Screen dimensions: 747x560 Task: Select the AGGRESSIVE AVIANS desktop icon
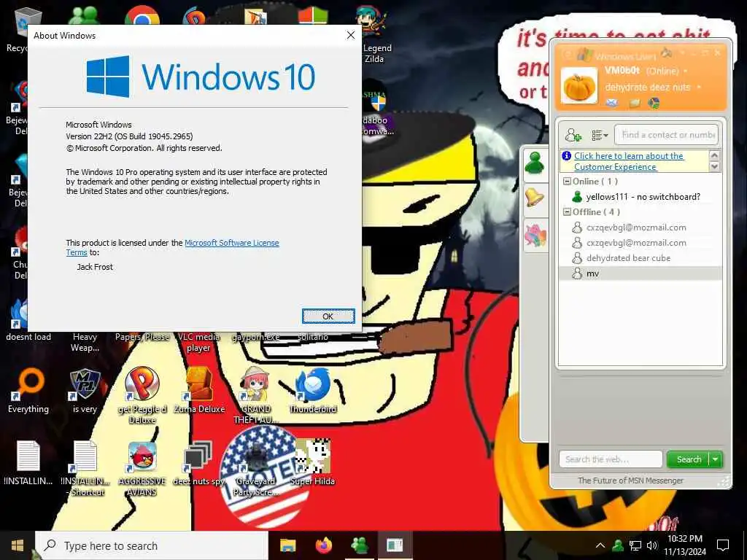pyautogui.click(x=142, y=467)
